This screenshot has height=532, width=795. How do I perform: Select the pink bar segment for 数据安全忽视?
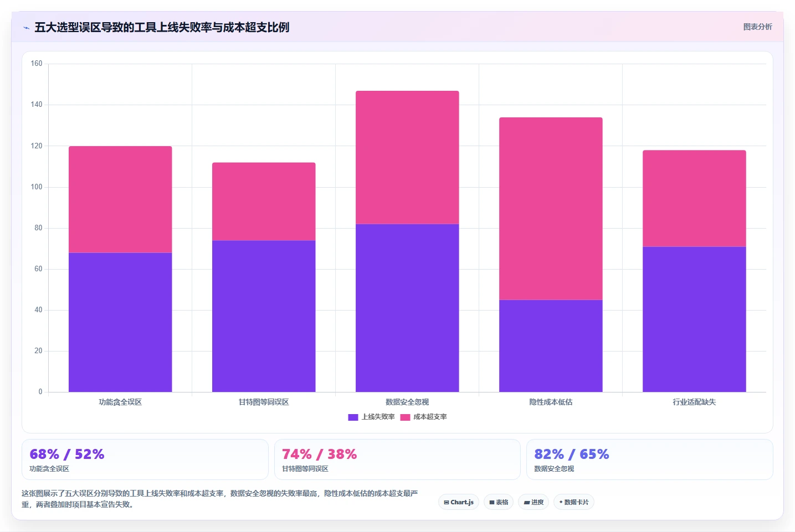tap(407, 157)
